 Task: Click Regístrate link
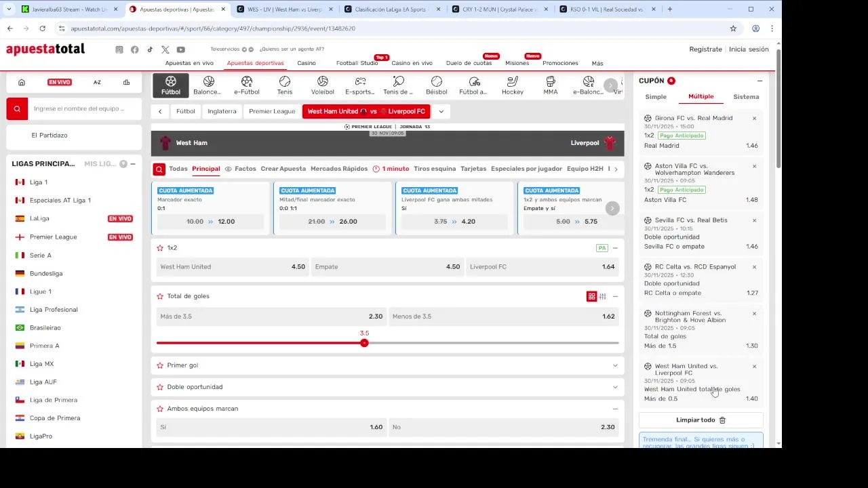[705, 49]
